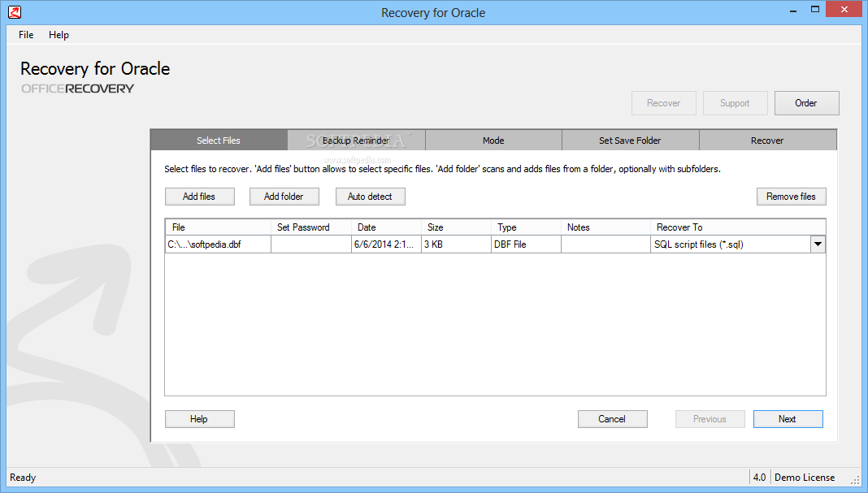Close the Recovery for Oracle window

point(844,10)
